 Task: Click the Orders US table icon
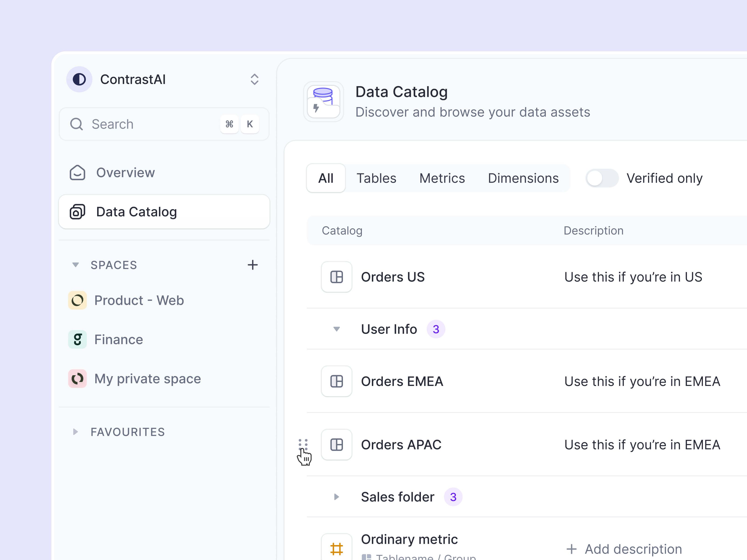tap(336, 277)
